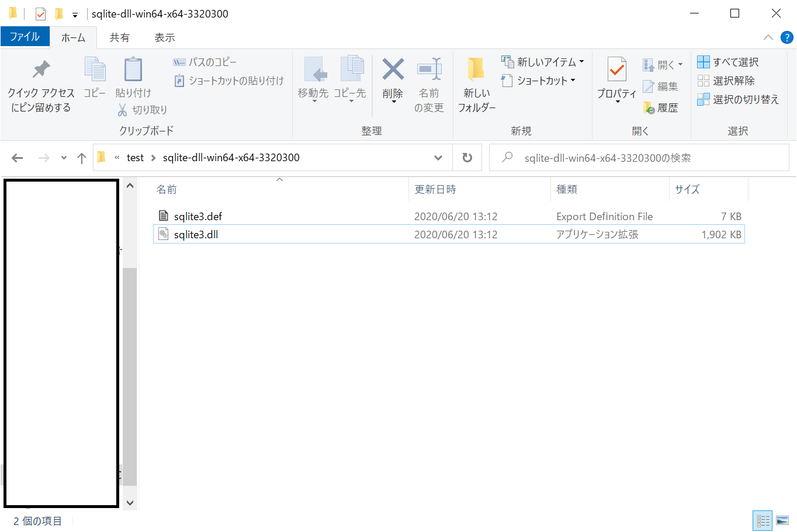
Task: Click Select none (選択解除)
Action: pos(726,81)
